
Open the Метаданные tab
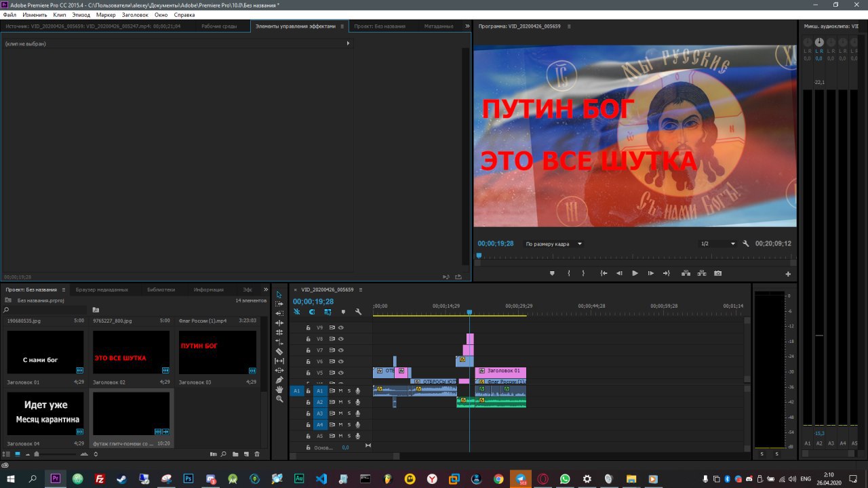click(x=439, y=26)
